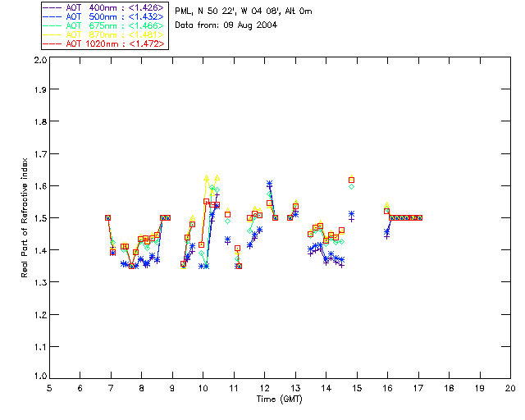This screenshot has width=525, height=420.
Task: Click the x-axis hour label 17
Action: click(x=418, y=388)
